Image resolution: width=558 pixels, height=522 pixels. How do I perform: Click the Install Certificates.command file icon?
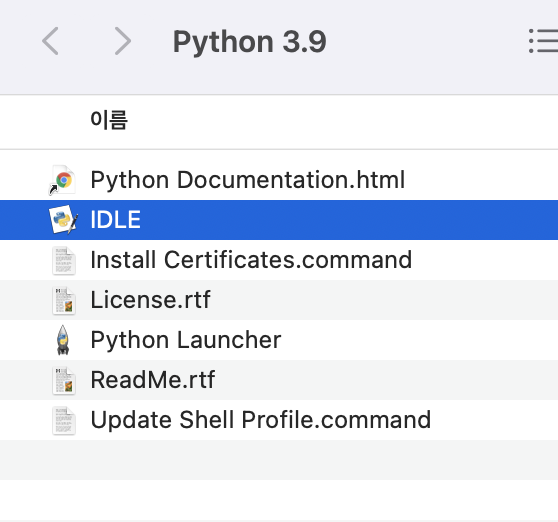click(64, 260)
